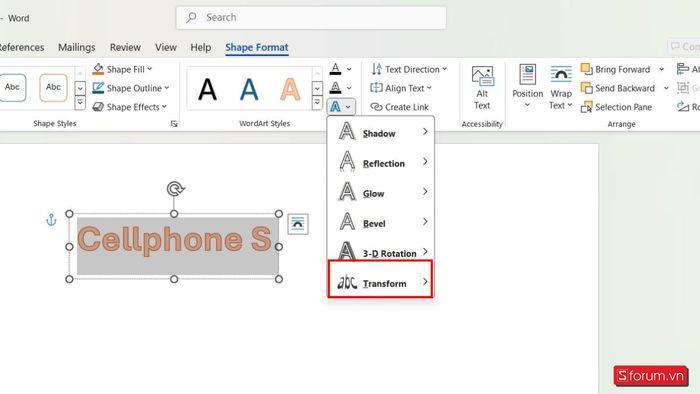Click the Text Effects button
700x394 pixels.
point(341,107)
